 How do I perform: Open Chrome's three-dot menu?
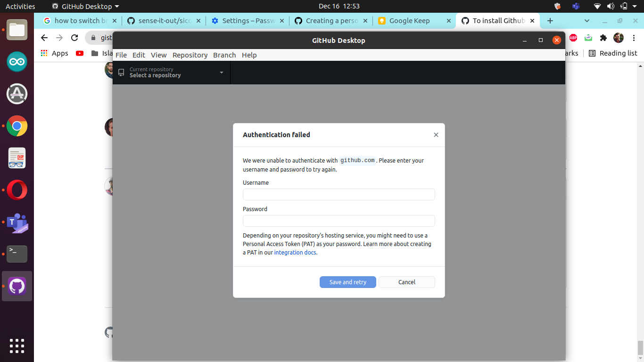click(x=634, y=38)
